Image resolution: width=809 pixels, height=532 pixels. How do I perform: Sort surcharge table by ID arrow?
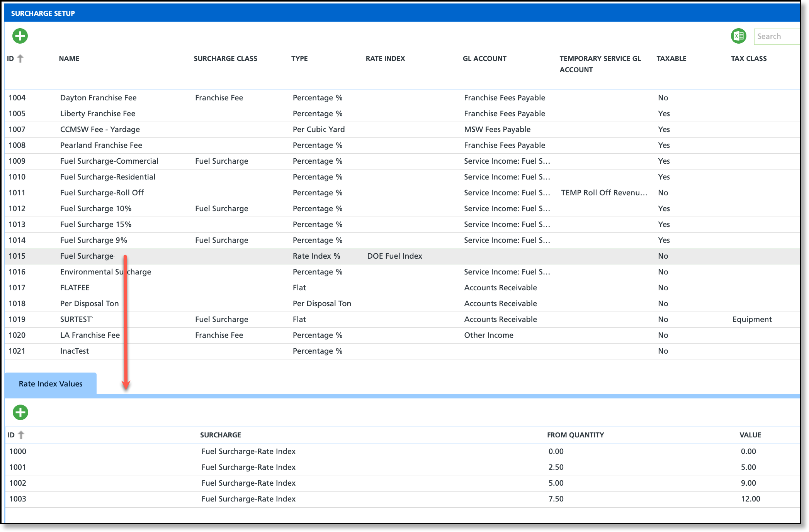click(x=20, y=59)
